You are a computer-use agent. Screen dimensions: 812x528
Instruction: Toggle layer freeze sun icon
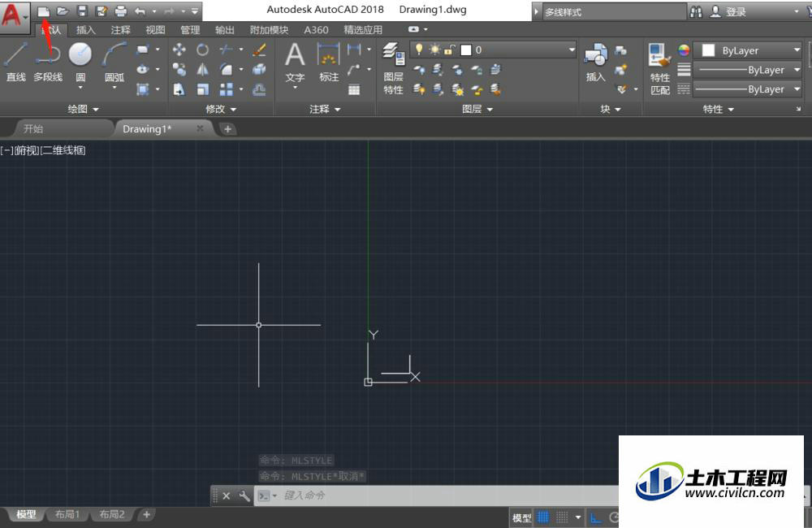[434, 50]
